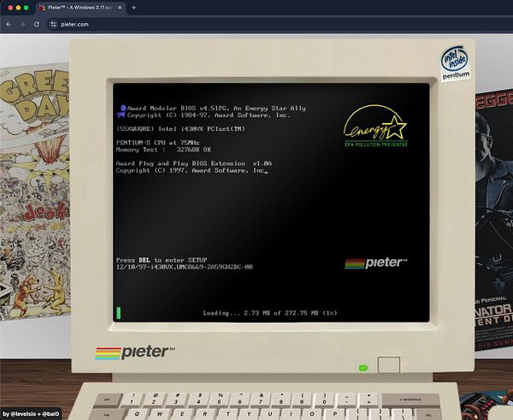The image size is (513, 420).
Task: Click the Esc key on the keyboard
Action: (x=108, y=399)
